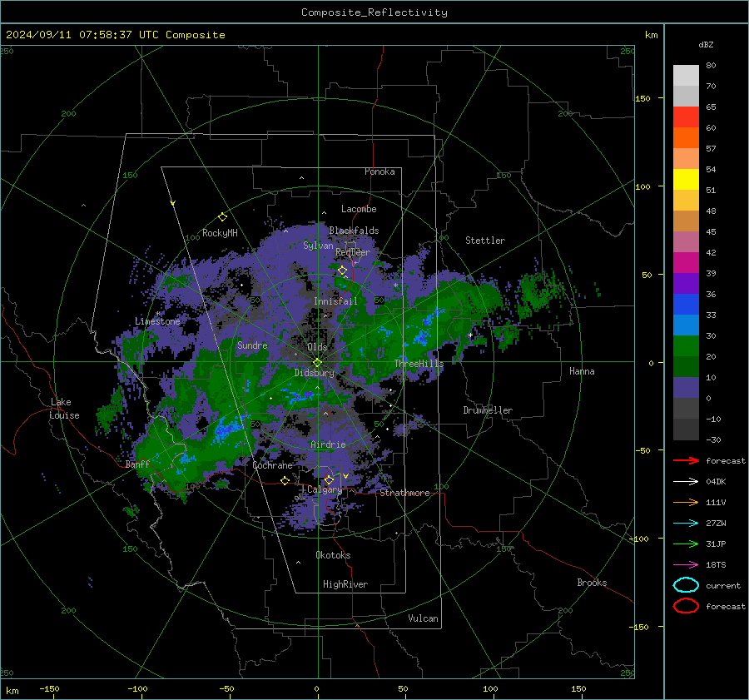Click the ThreeHills label
The image size is (749, 700).
point(419,364)
